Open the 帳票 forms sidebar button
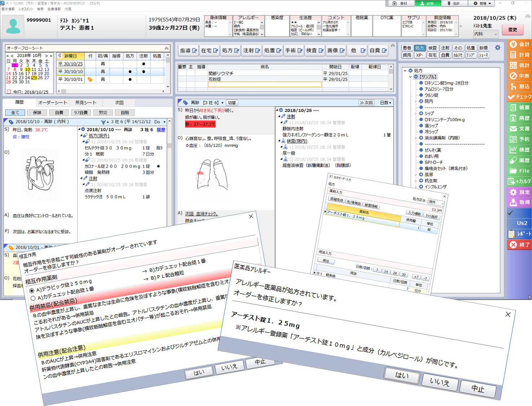Screen dimensions: 532x406 (519, 108)
